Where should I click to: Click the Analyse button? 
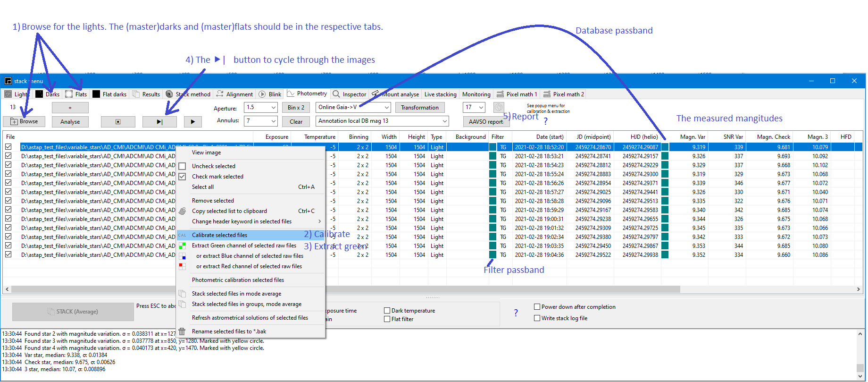[70, 122]
